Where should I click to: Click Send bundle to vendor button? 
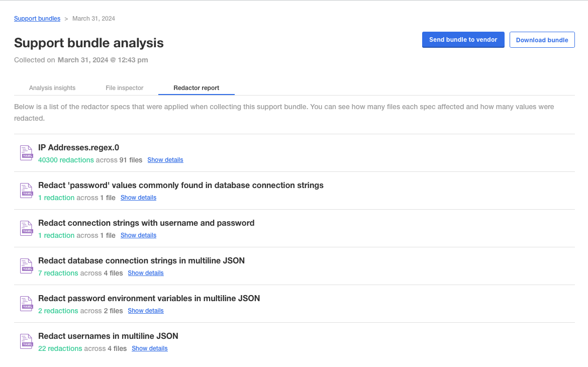463,40
